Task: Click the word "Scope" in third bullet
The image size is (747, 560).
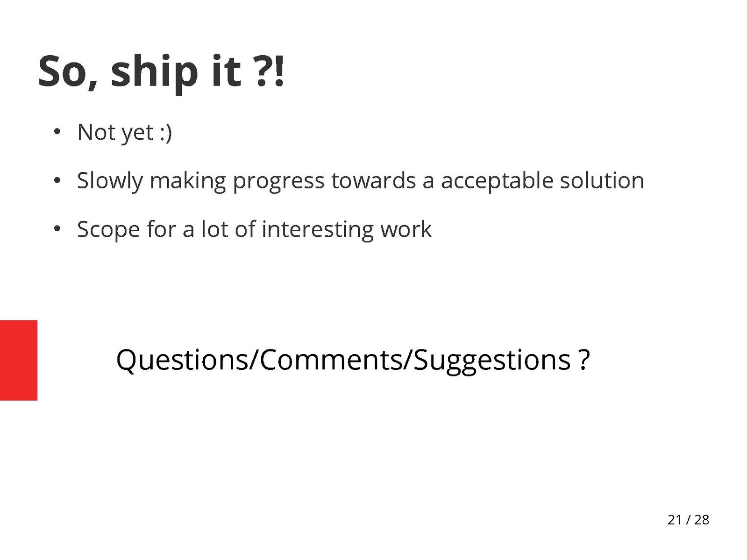Action: tap(108, 230)
